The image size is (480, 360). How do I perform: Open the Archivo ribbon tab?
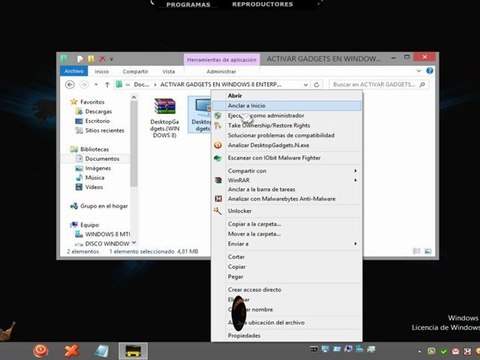[74, 71]
